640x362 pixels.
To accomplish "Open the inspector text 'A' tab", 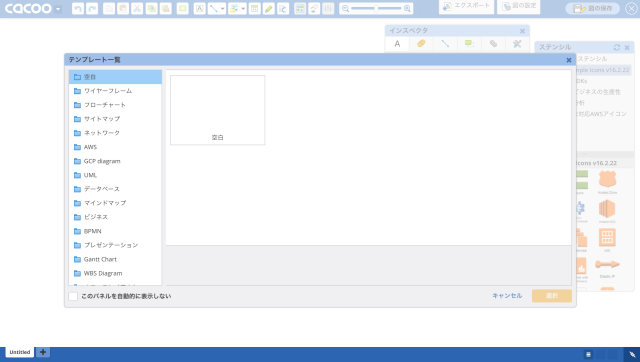I will tap(397, 44).
